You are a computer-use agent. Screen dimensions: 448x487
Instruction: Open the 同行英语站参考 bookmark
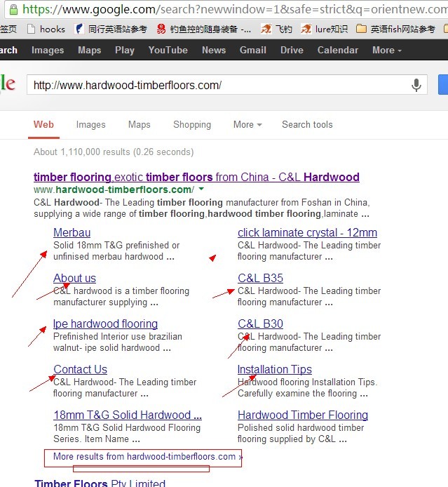tap(111, 29)
